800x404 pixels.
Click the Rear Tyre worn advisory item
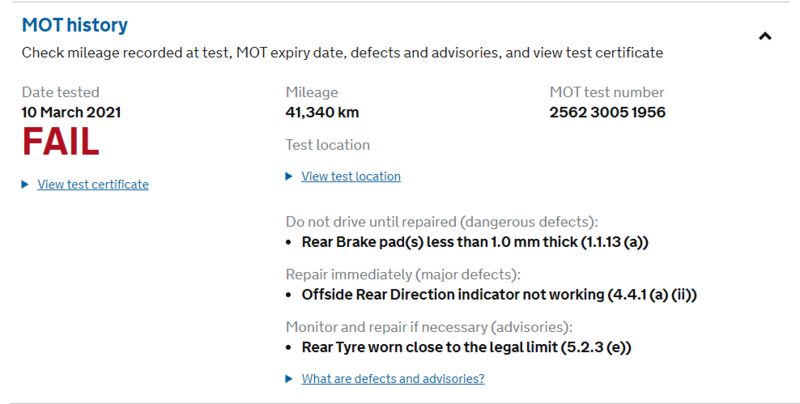(467, 347)
